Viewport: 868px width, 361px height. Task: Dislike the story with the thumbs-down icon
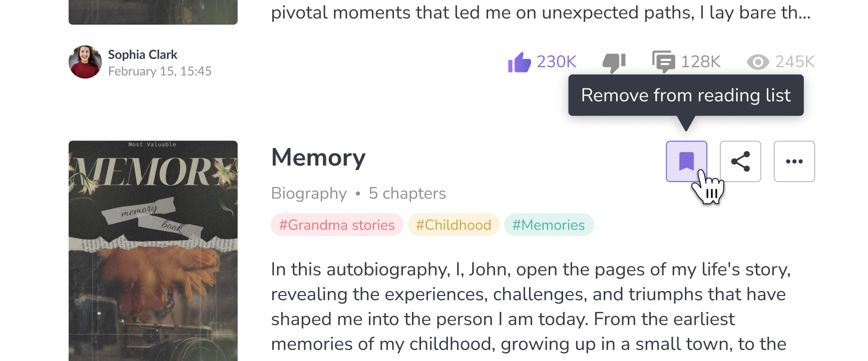614,61
